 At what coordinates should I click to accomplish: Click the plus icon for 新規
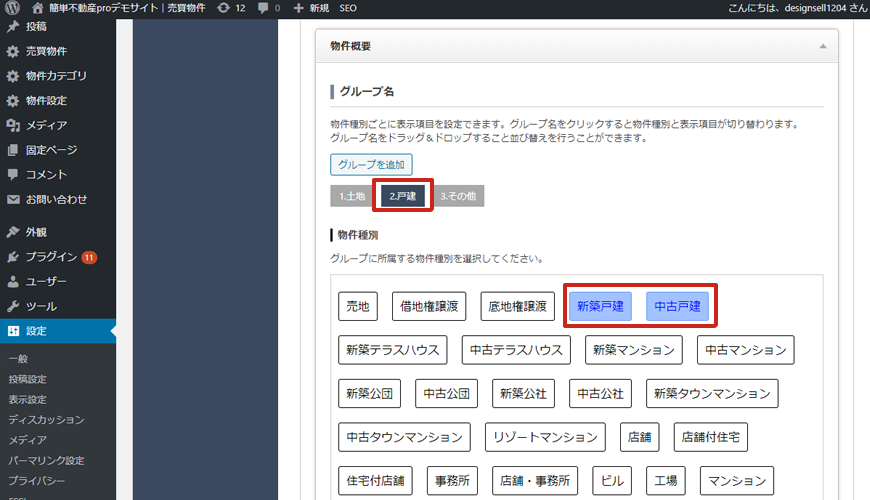298,8
